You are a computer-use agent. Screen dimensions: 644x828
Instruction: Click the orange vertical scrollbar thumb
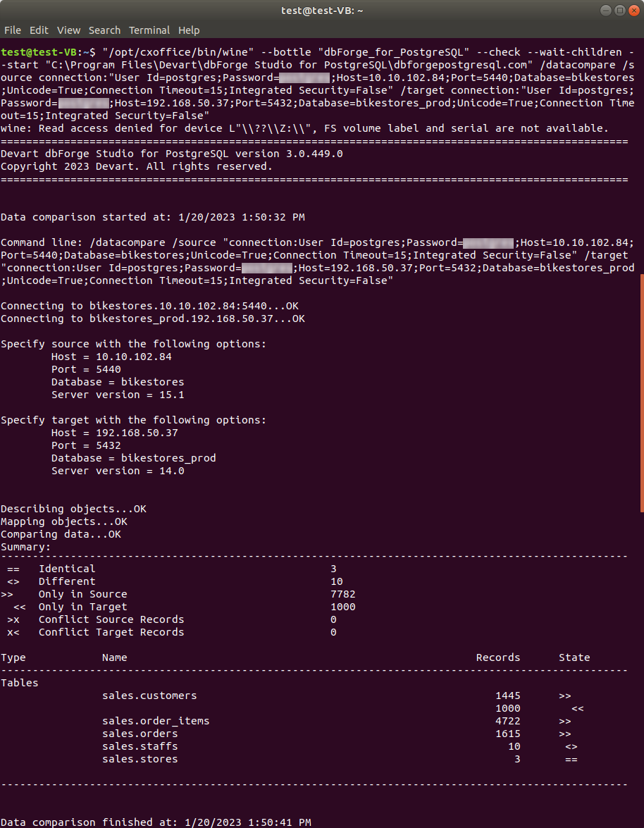(x=642, y=393)
